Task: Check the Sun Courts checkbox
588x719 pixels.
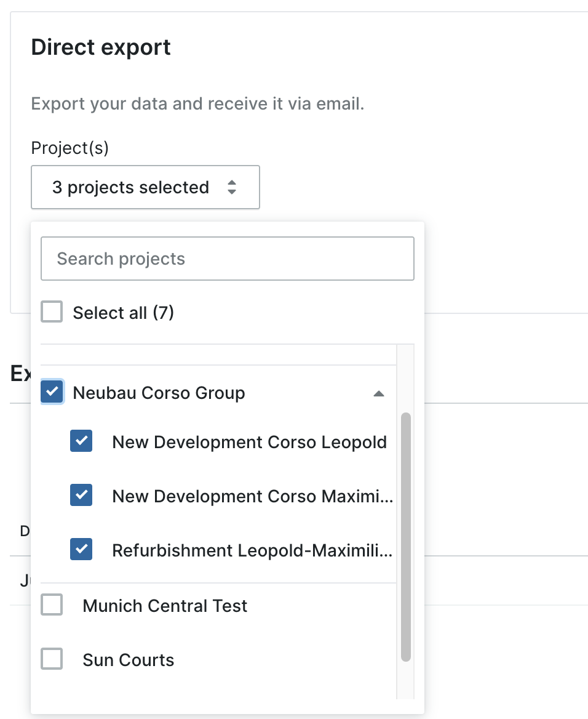Action: pyautogui.click(x=52, y=659)
